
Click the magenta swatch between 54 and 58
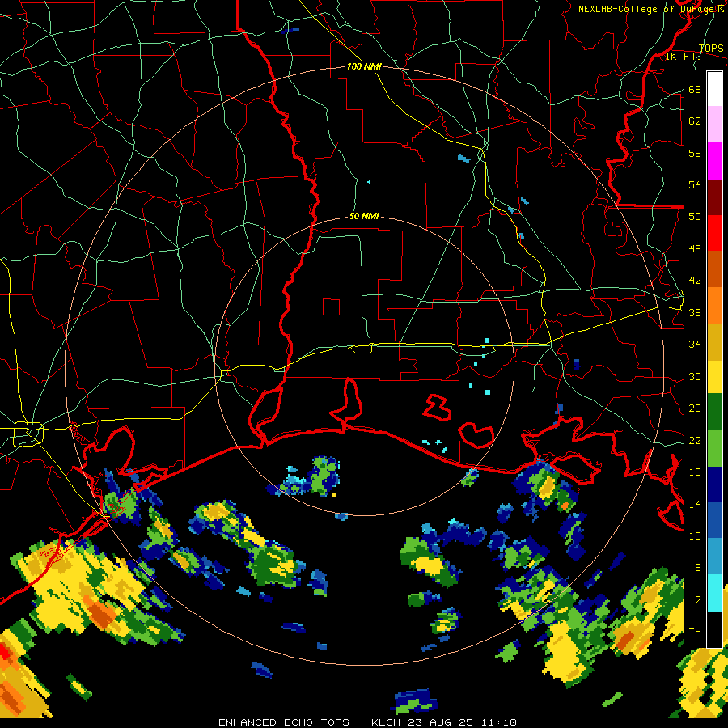[714, 161]
